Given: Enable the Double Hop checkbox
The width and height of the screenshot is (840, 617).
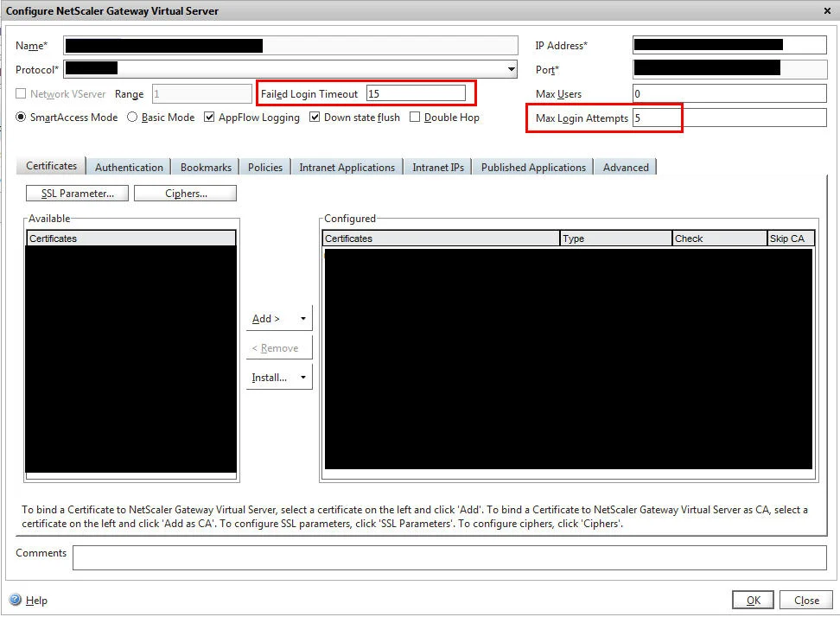Looking at the screenshot, I should click(x=414, y=117).
